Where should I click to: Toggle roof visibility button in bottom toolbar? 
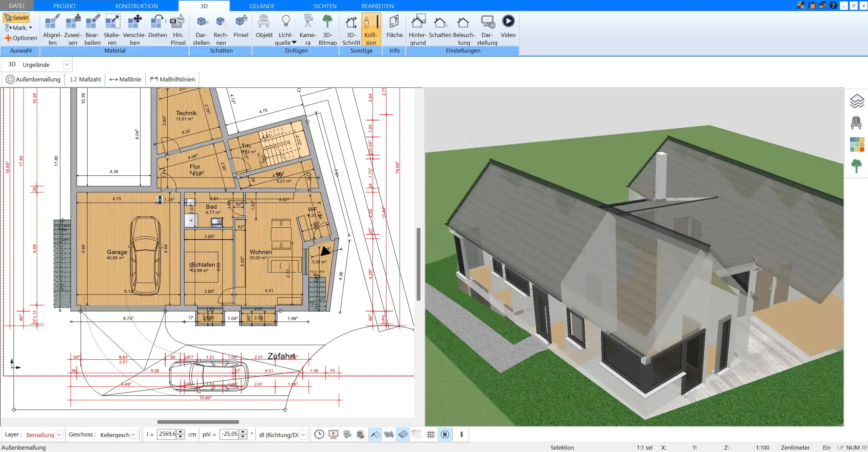[x=375, y=434]
